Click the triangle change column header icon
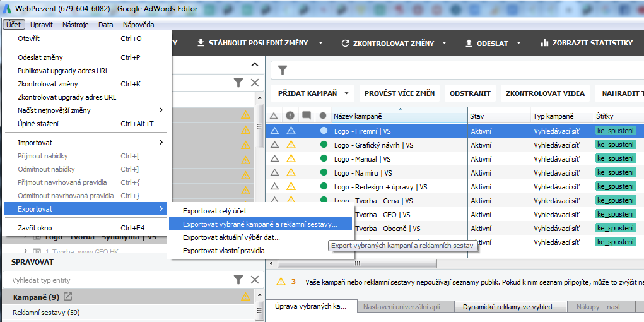644x322 pixels. 274,117
